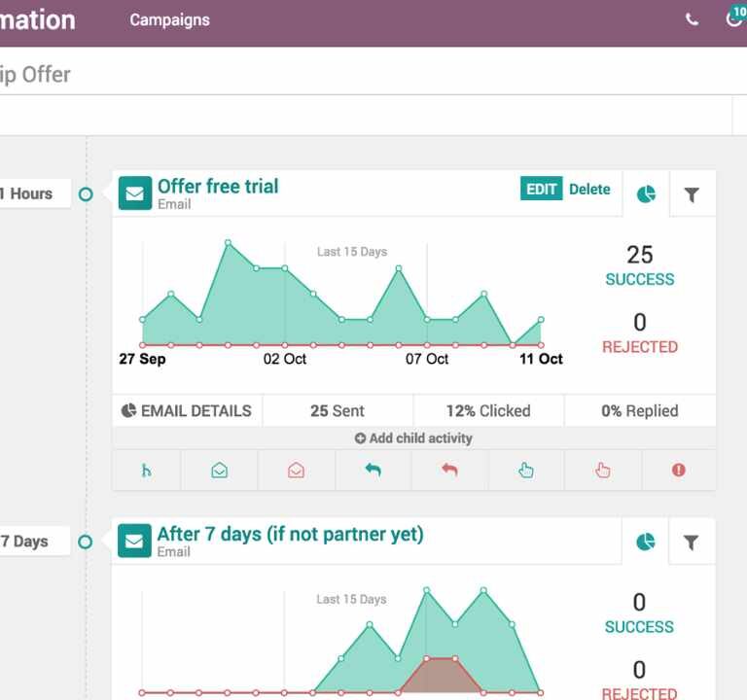
Task: Show graph tab of After 7 days activity
Action: [646, 542]
